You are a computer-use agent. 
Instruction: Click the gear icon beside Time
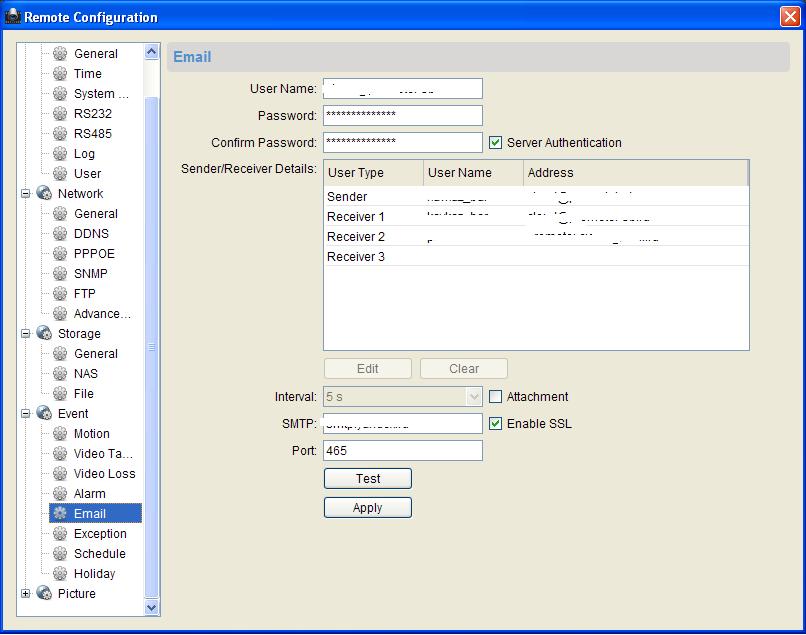pos(60,74)
